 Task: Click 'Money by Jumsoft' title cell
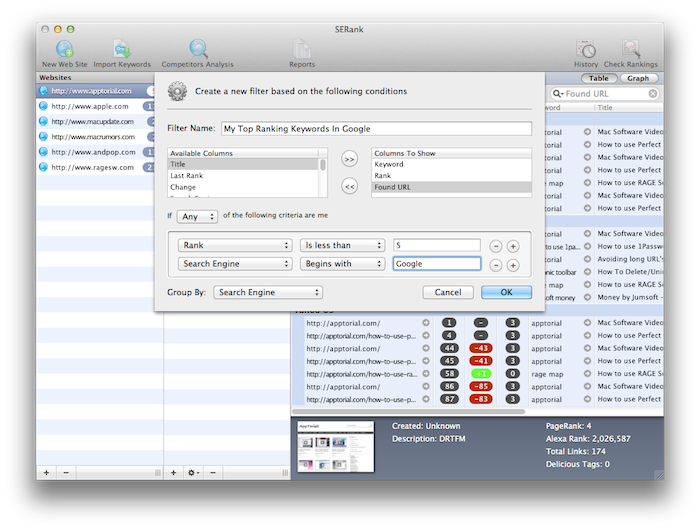click(x=629, y=297)
